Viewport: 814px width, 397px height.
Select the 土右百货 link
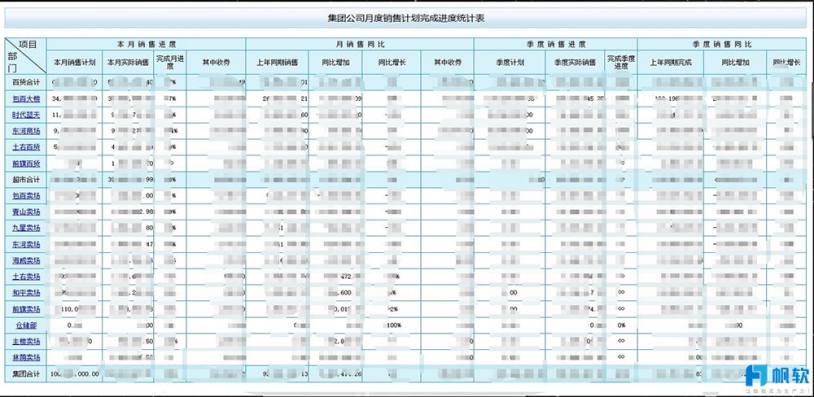click(26, 147)
